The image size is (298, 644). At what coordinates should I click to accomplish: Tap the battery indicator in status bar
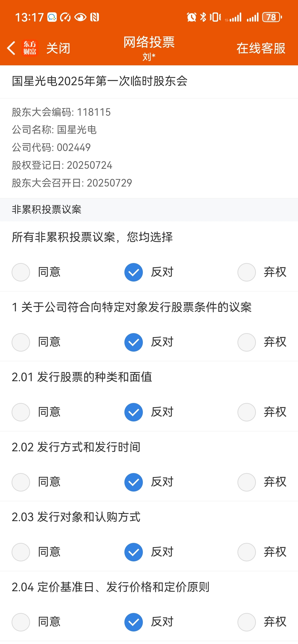[272, 17]
